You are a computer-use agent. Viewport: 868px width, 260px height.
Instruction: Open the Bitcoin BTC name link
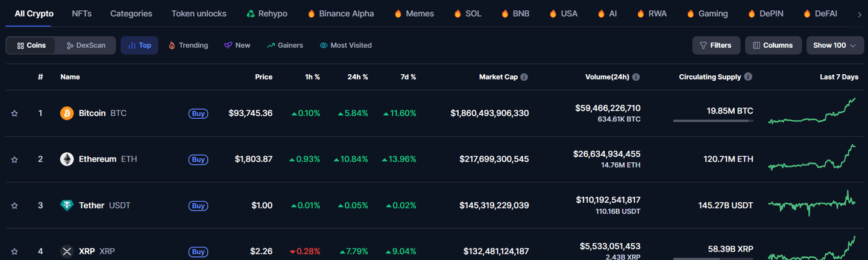[x=102, y=113]
